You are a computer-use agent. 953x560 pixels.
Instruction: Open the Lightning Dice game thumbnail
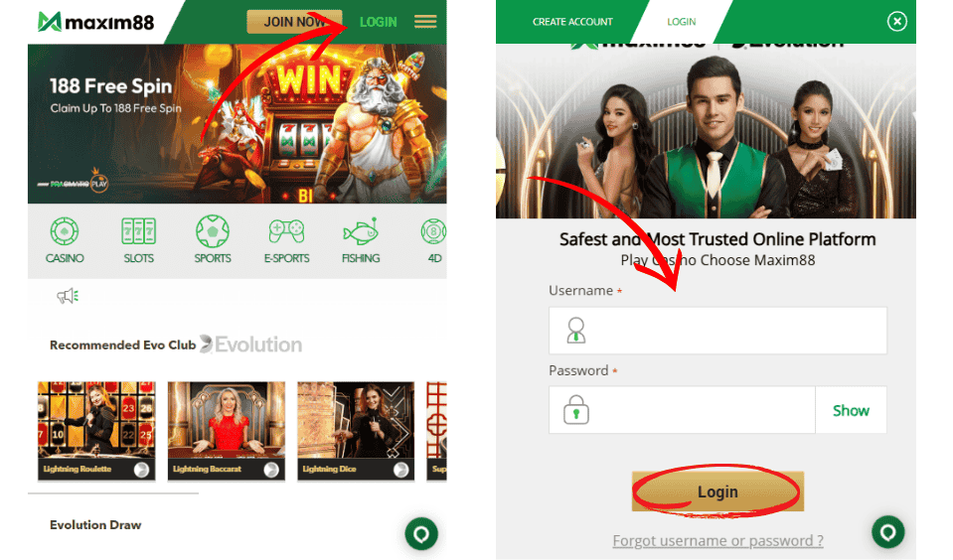[x=356, y=431]
